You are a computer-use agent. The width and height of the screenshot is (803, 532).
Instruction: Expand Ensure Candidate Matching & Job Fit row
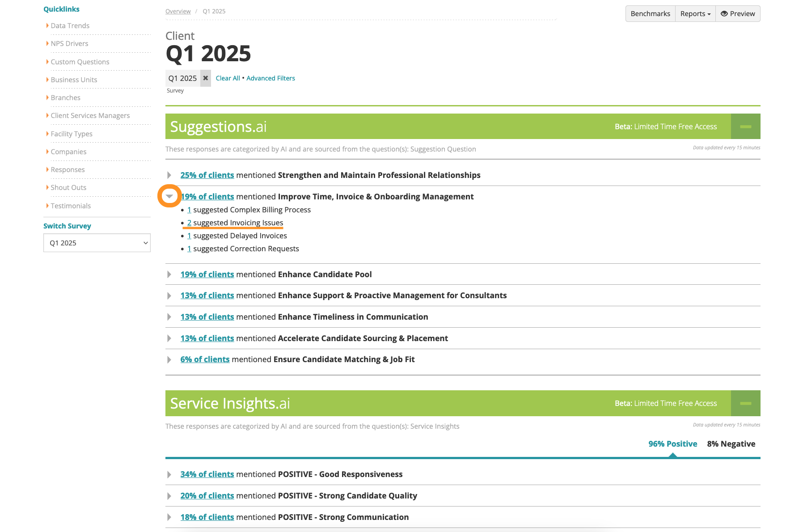pyautogui.click(x=169, y=359)
